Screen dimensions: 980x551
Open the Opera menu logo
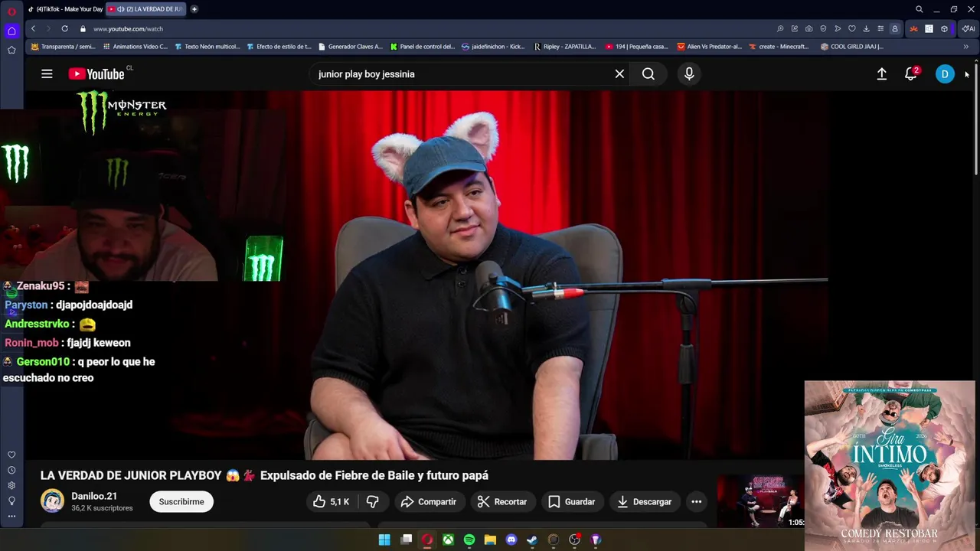click(x=11, y=11)
